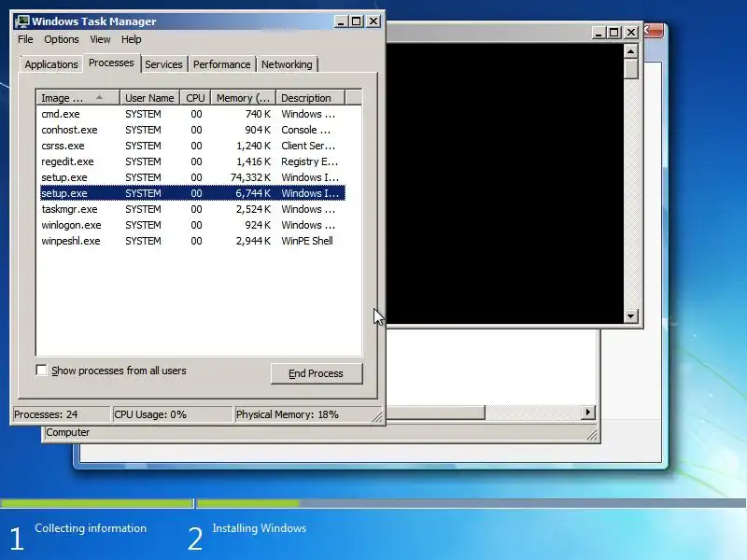Minimize the black console window

point(599,33)
